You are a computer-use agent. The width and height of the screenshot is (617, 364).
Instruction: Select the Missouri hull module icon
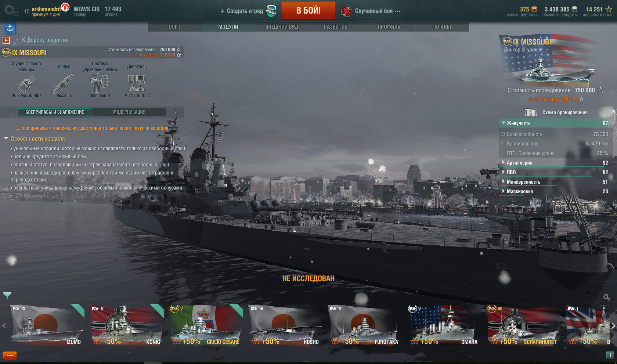tap(63, 84)
